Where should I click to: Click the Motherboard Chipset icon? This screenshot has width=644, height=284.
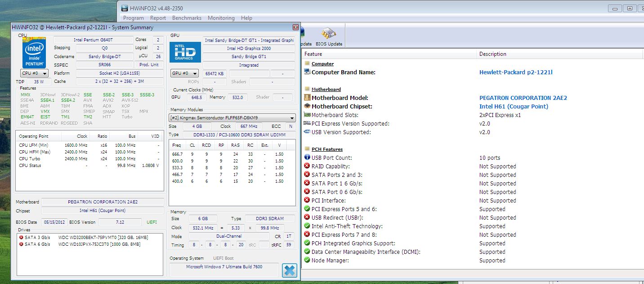(x=307, y=106)
